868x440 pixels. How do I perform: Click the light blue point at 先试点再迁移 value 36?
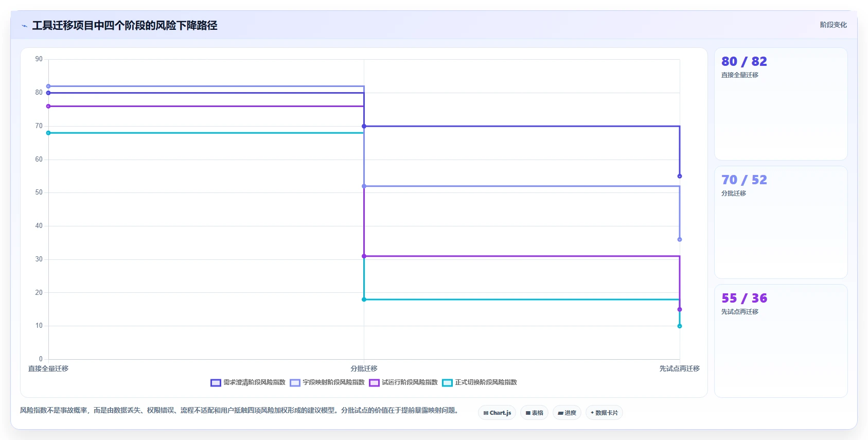[680, 239]
